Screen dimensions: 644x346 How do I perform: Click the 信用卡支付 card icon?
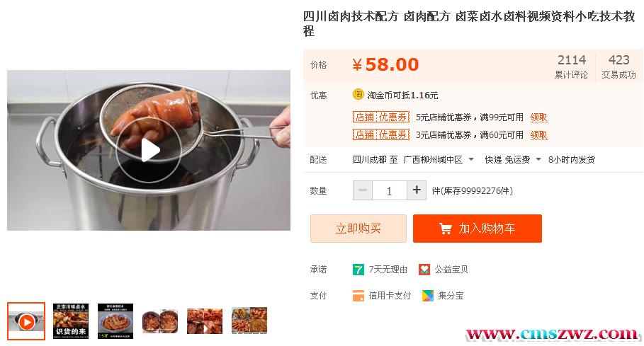(358, 296)
